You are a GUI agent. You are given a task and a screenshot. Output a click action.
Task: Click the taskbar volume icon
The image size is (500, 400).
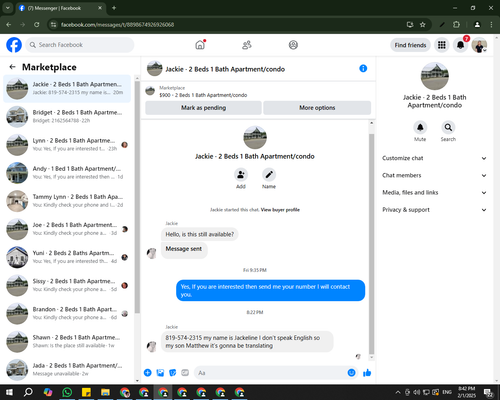point(417,392)
